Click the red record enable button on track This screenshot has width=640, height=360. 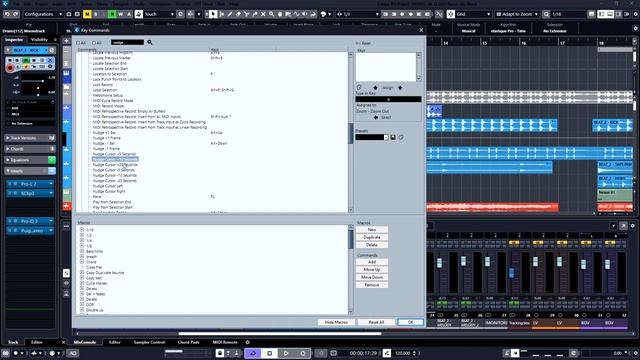[x=10, y=67]
